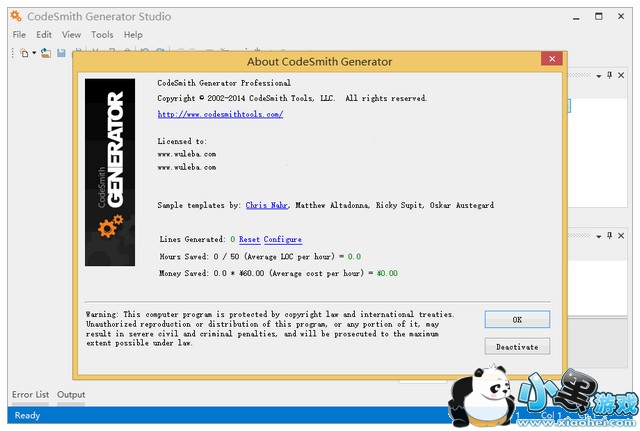The height and width of the screenshot is (431, 640).
Task: Click the copyright 2002-2014 line
Action: click(x=292, y=98)
